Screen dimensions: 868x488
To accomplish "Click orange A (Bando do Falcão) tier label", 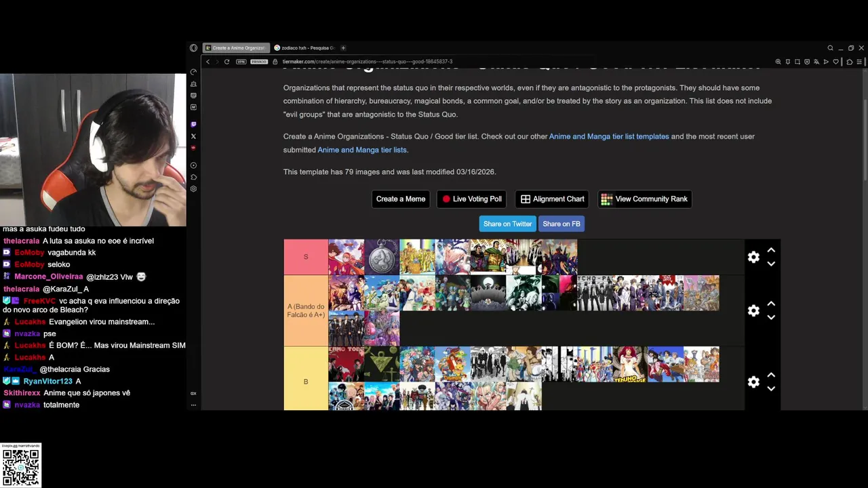I will click(306, 310).
